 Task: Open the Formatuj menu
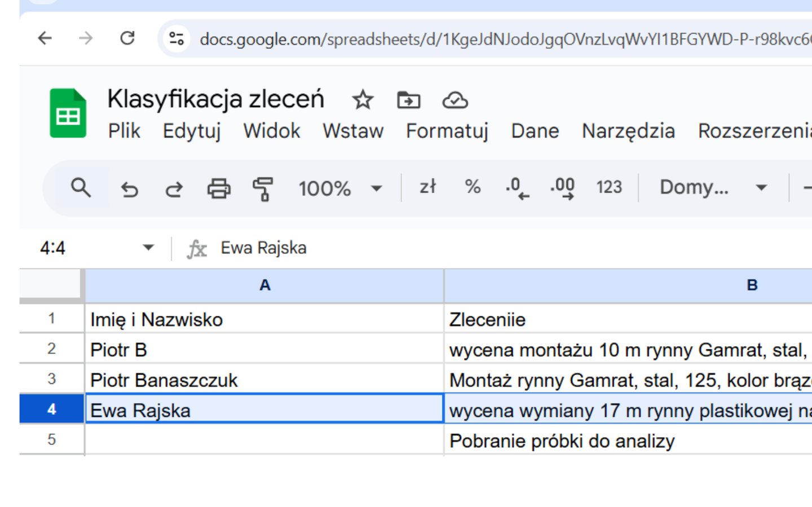pyautogui.click(x=447, y=131)
